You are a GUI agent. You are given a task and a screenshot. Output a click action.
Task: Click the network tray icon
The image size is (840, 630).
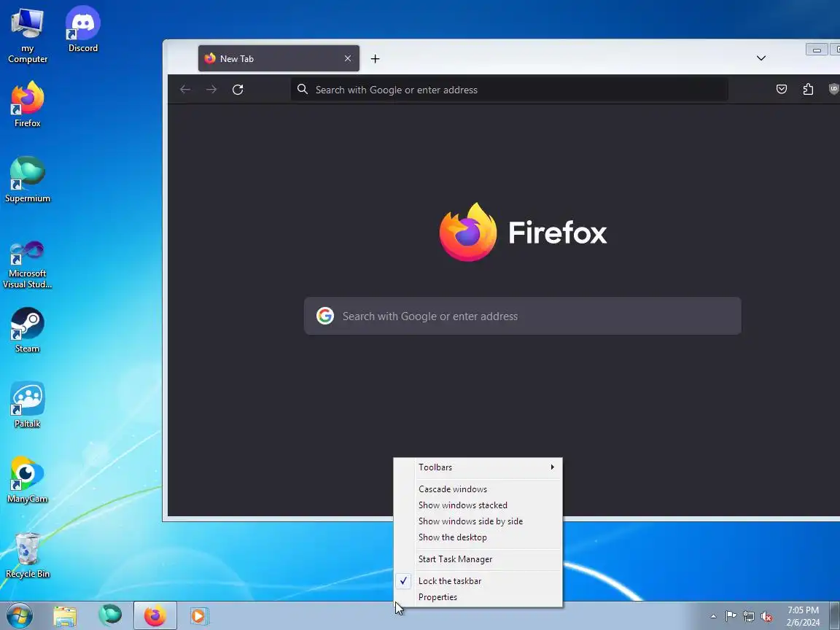coord(748,617)
